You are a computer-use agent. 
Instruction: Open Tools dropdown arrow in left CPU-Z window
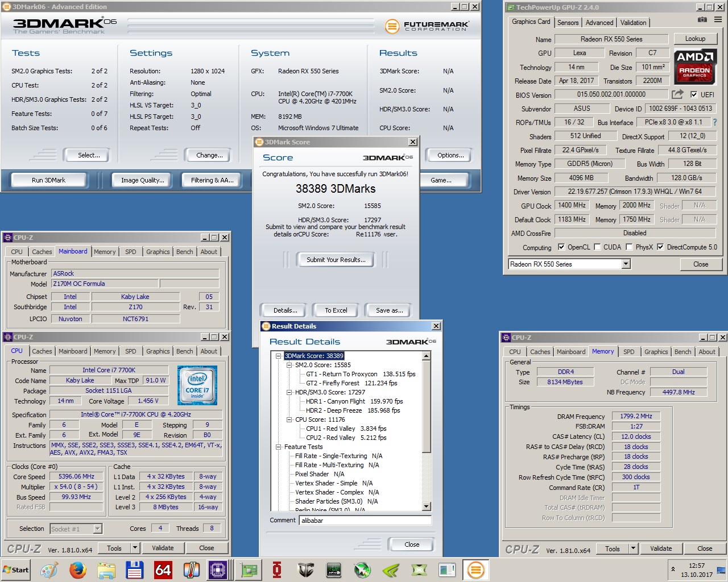click(x=135, y=548)
